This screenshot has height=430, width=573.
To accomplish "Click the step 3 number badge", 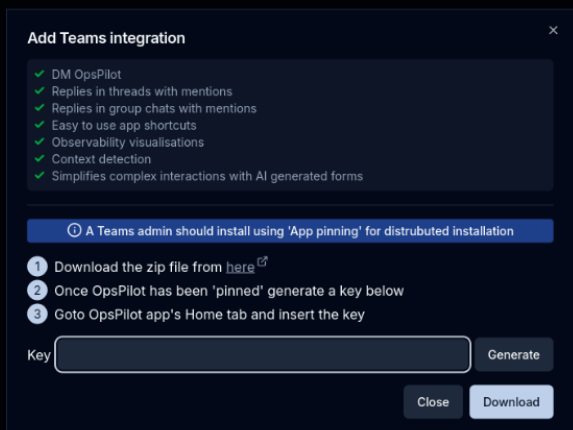I will pos(37,314).
